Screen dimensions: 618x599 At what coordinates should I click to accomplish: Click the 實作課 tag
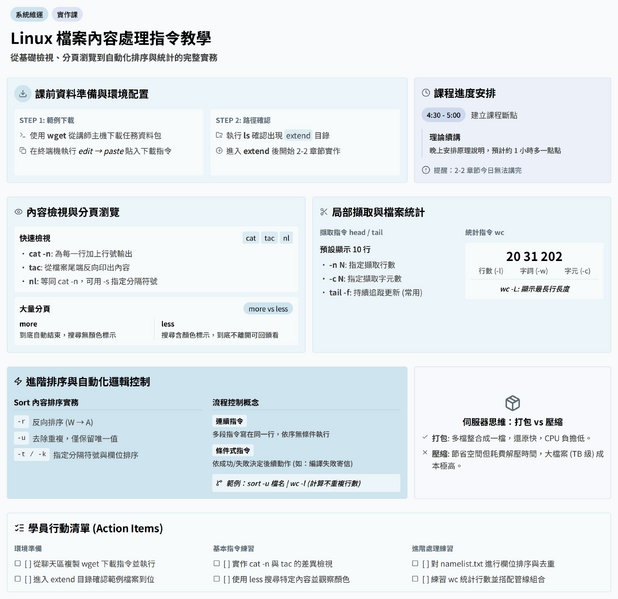[x=67, y=15]
